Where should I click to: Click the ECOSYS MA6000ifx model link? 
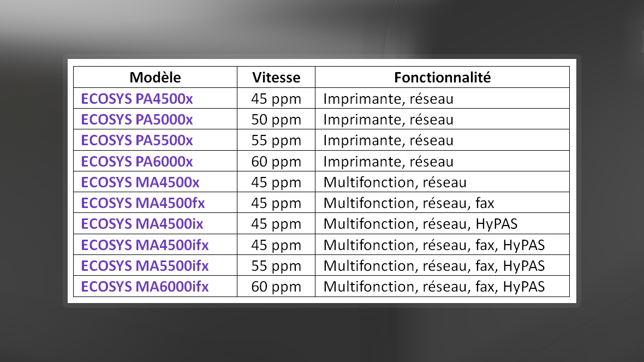pos(145,287)
